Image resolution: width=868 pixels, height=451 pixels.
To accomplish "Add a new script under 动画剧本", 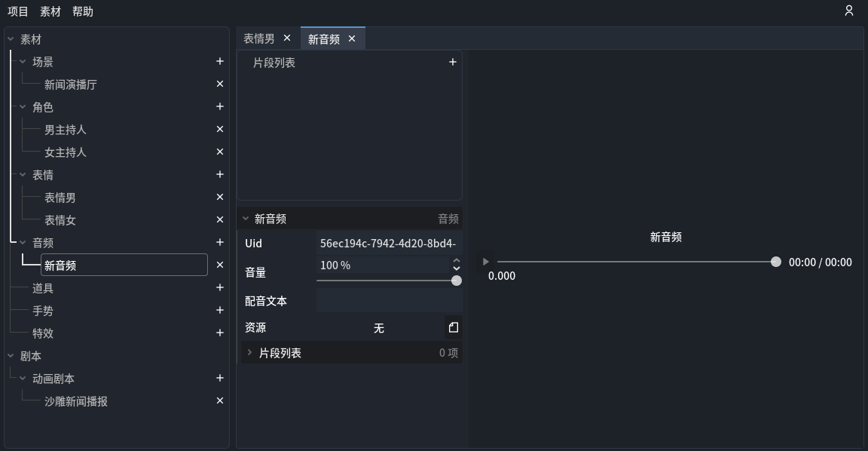I will [219, 378].
